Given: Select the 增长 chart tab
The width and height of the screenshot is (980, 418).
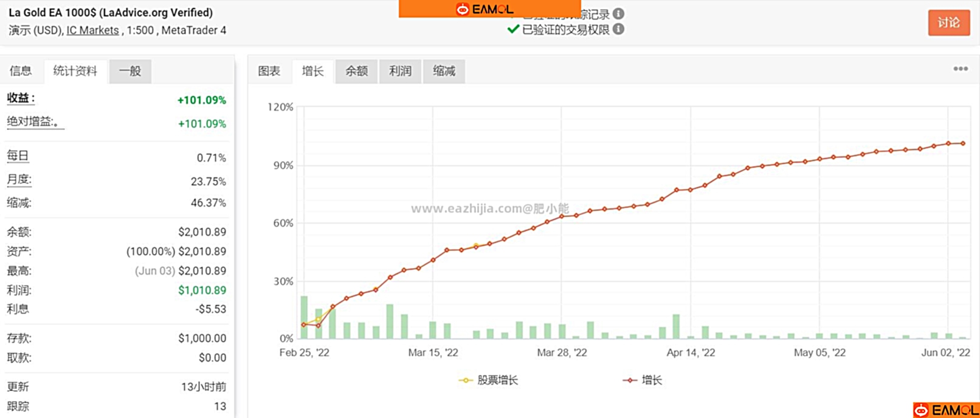Looking at the screenshot, I should click(x=313, y=71).
